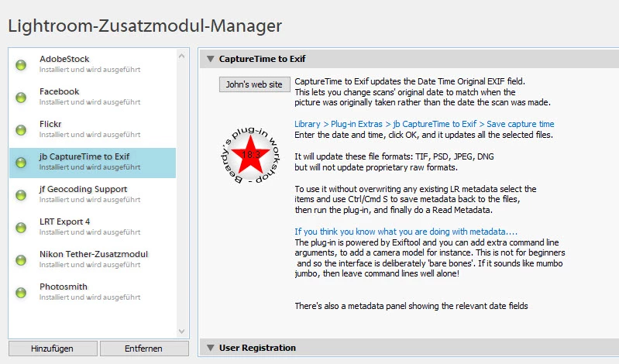The image size is (619, 364).
Task: Click the Lightroom-Zusatzmodul-Manager title
Action: (x=145, y=26)
